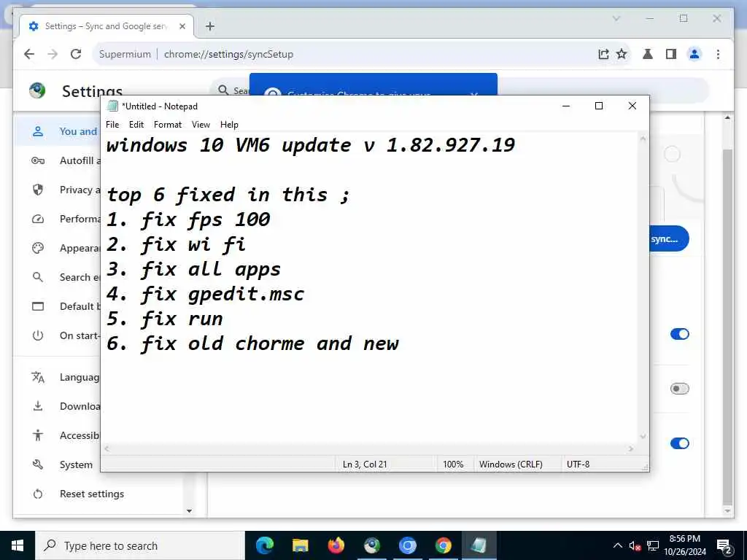Click the Notepad title bar icon
Image resolution: width=747 pixels, height=560 pixels.
[112, 106]
